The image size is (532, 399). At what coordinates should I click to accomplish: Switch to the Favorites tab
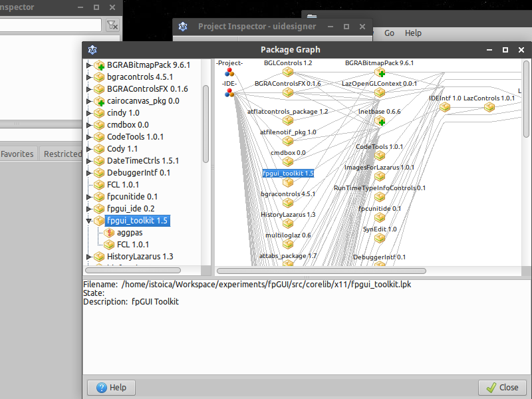click(x=18, y=154)
